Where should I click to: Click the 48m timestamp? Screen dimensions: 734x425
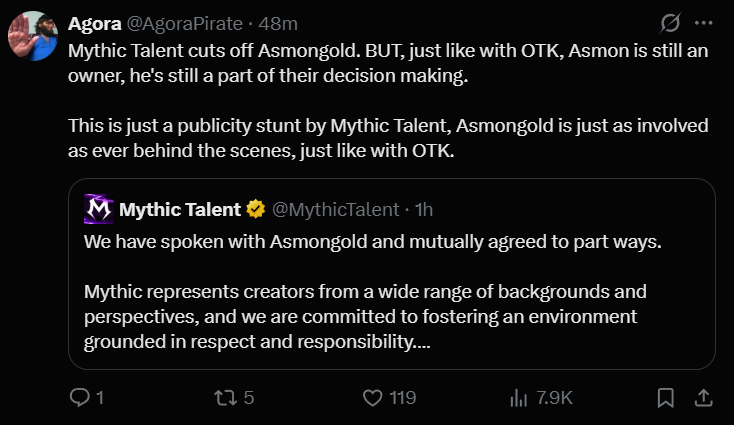276,23
